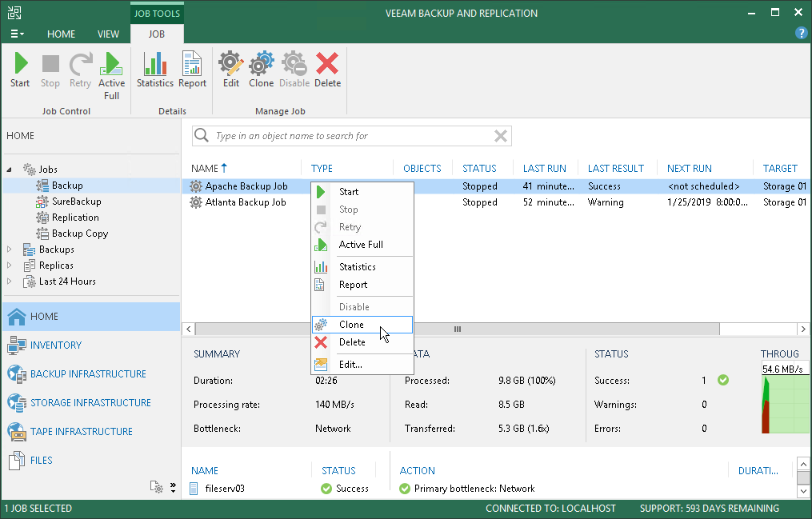Sort by the LAST RUN column header
The width and height of the screenshot is (812, 519).
[544, 168]
